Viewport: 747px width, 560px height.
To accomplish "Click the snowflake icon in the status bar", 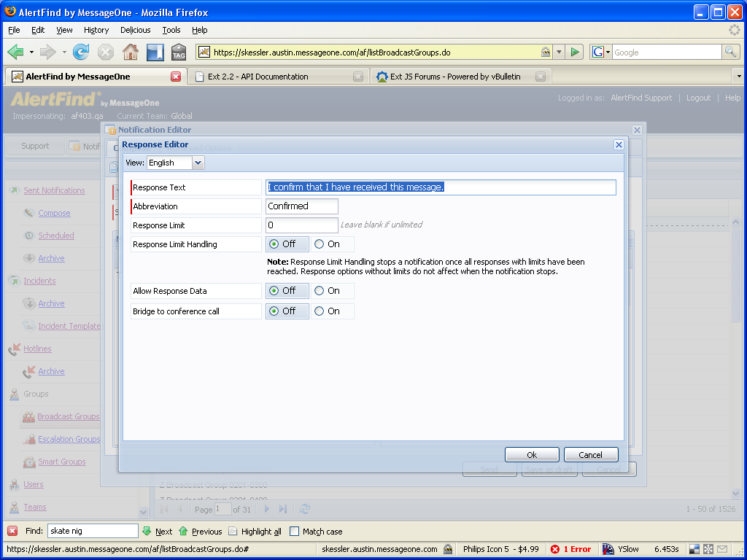I will tap(708, 549).
